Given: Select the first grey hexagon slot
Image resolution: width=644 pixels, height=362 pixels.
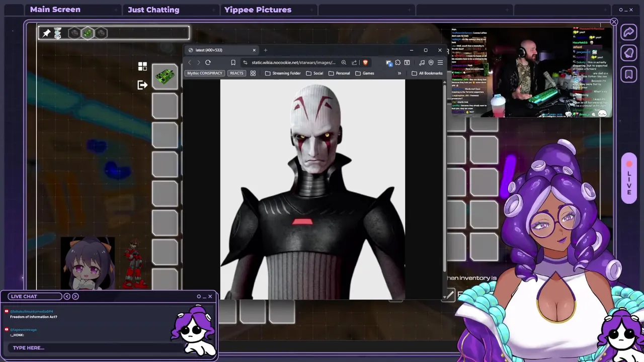Looking at the screenshot, I should click(x=74, y=33).
